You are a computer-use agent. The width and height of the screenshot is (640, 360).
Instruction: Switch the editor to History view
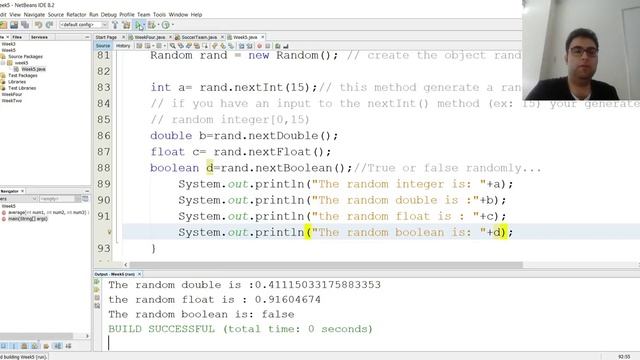coord(123,46)
